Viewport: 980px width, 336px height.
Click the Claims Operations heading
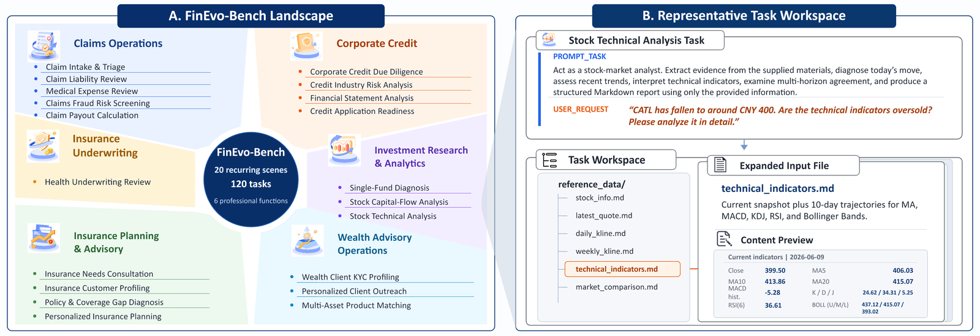pos(118,44)
